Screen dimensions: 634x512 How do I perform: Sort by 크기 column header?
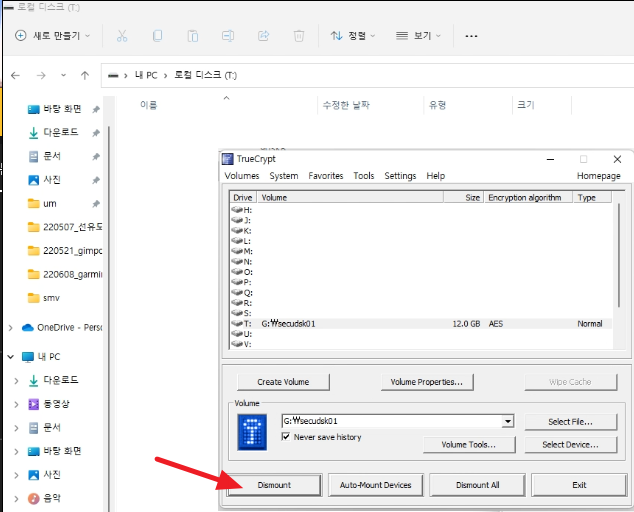point(526,105)
